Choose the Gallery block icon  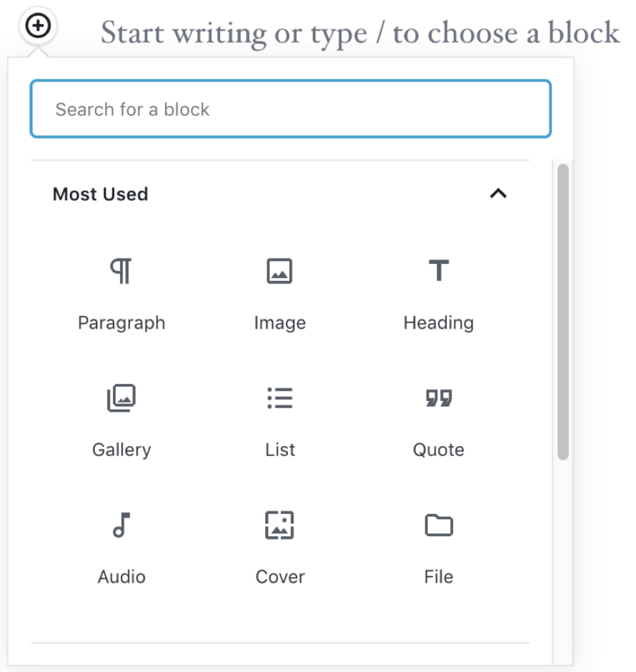click(x=121, y=398)
